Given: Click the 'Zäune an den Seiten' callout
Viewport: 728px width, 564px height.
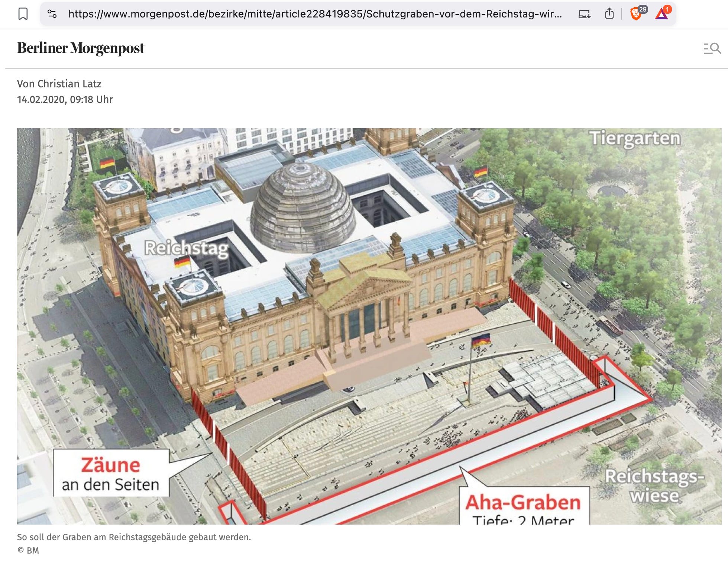Looking at the screenshot, I should pyautogui.click(x=111, y=474).
